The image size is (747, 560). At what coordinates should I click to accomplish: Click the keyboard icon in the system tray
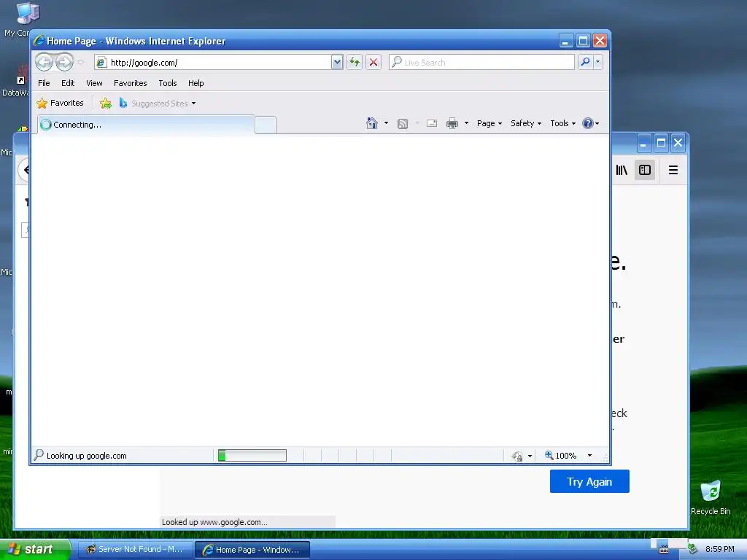663,550
